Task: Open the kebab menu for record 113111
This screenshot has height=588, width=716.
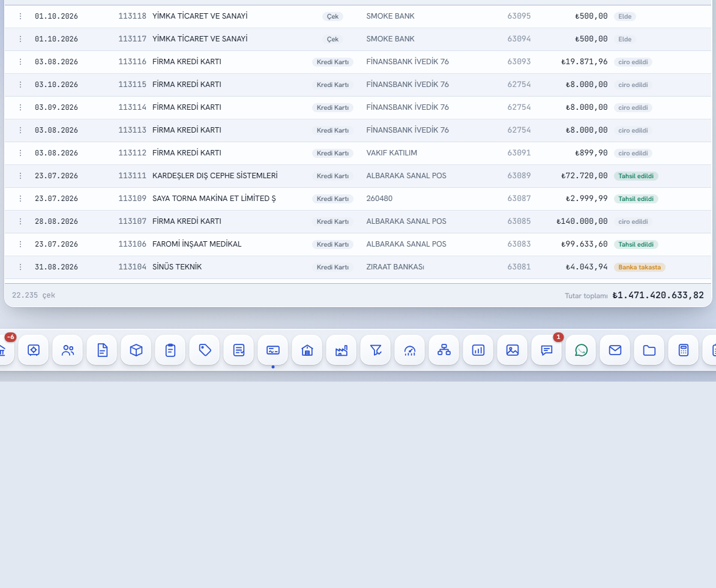Action: click(x=20, y=176)
